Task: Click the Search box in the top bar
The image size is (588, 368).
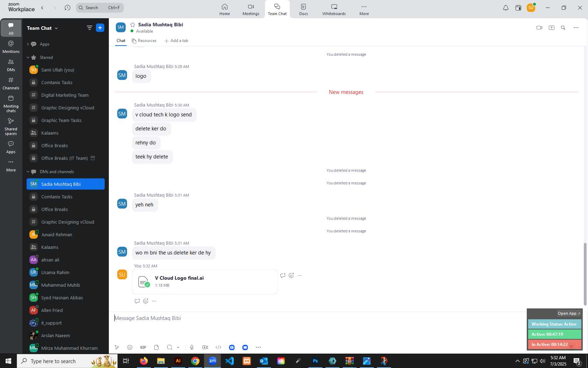Action: pos(100,8)
